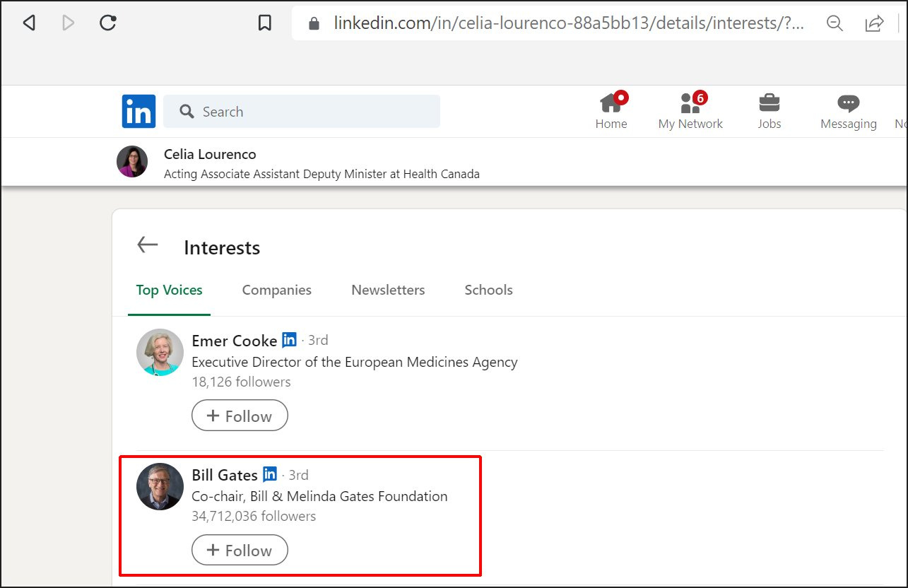Screen dimensions: 908x588
Task: Click Celia Lourenco's profile photo
Action: click(x=132, y=162)
